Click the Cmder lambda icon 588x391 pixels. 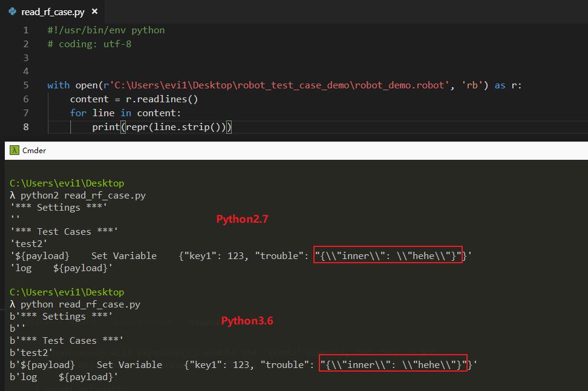point(15,151)
